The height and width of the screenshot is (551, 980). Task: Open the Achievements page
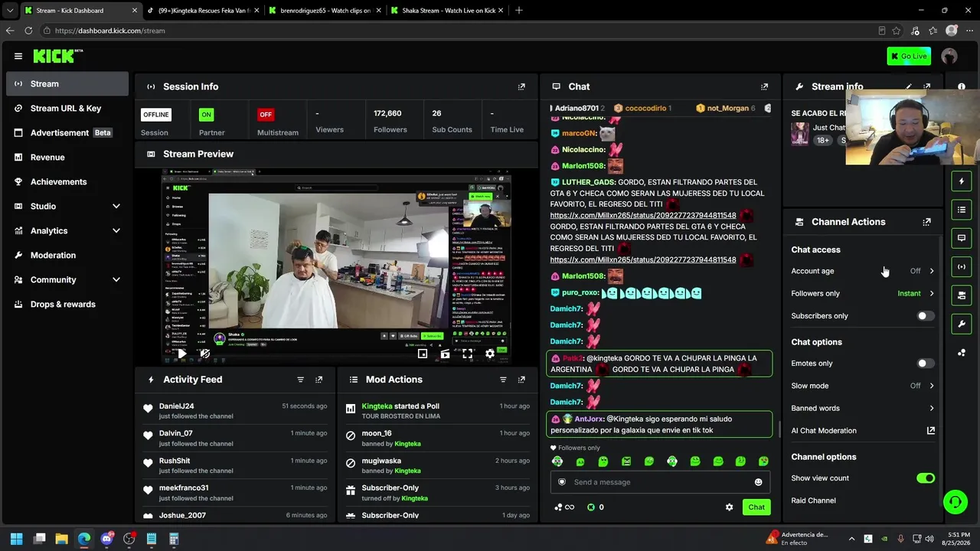(67, 181)
